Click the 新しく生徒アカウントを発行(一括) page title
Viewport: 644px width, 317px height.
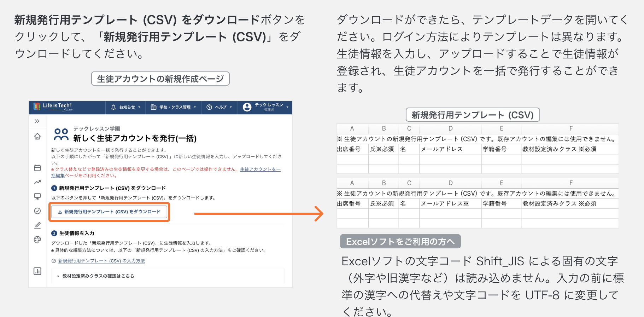(x=135, y=138)
